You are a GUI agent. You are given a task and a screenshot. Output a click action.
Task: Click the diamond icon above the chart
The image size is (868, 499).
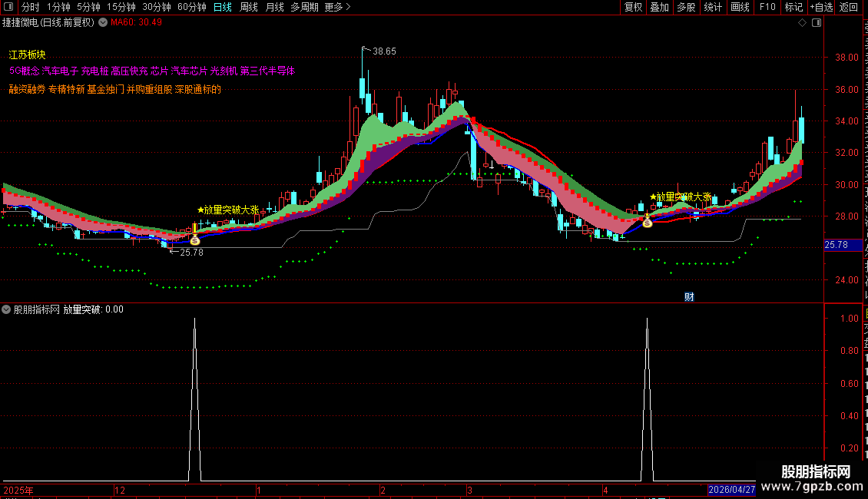click(x=802, y=23)
